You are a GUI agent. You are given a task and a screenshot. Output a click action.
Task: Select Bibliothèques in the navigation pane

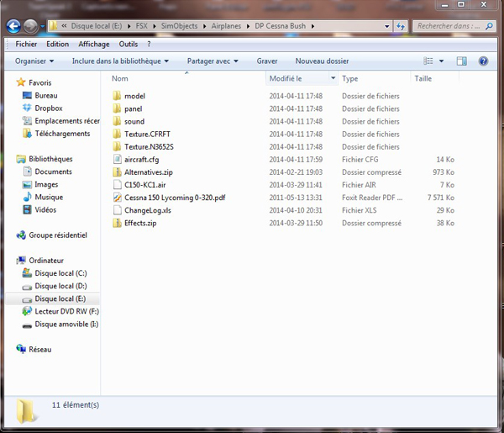(x=50, y=159)
